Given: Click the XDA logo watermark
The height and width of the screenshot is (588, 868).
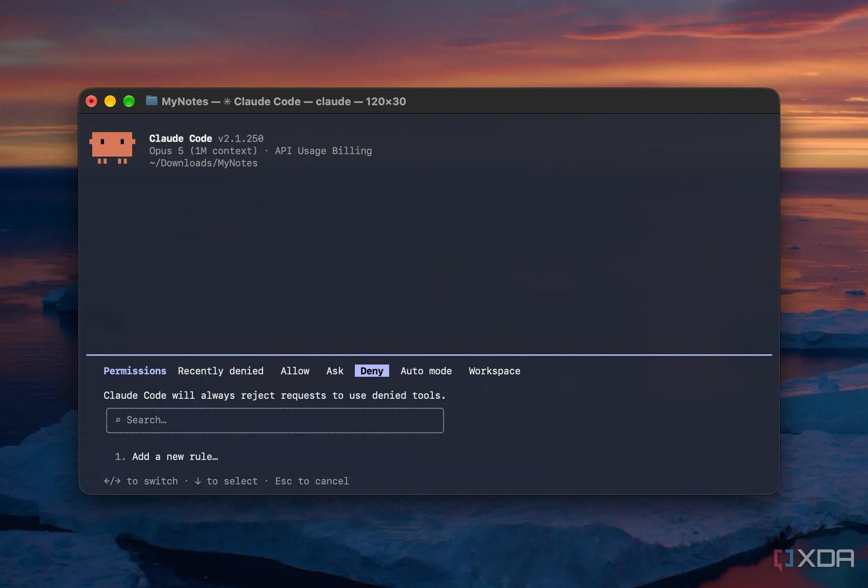Looking at the screenshot, I should click(813, 559).
